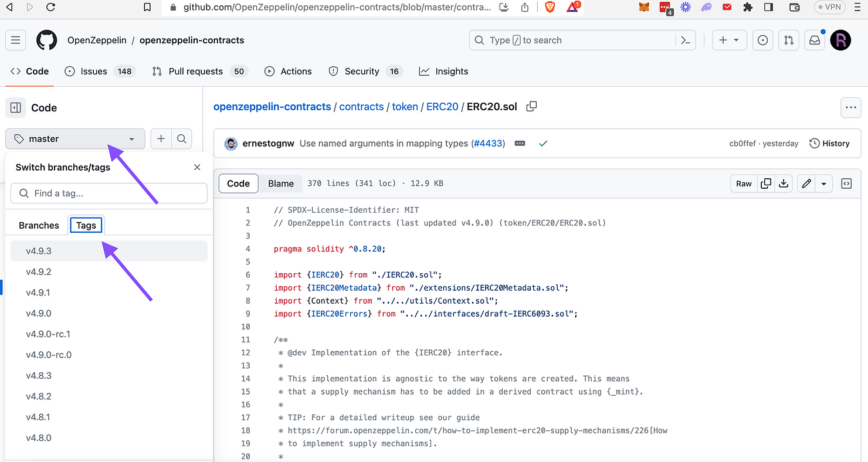
Task: Copy raw file contents icon
Action: tap(766, 184)
